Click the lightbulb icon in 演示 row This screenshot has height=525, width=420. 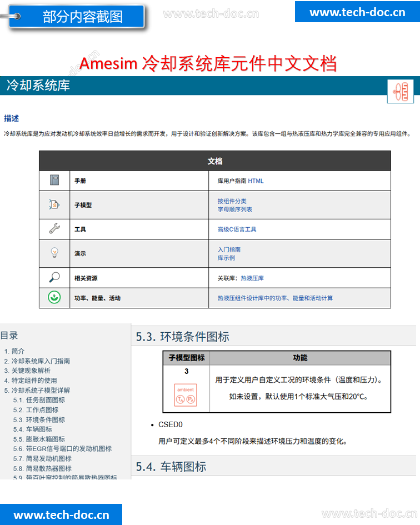54,253
